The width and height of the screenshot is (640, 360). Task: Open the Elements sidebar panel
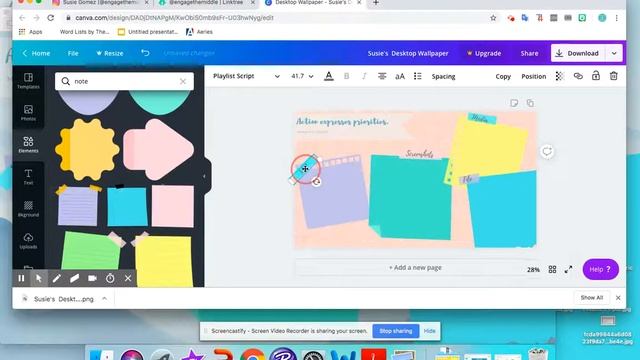tap(28, 144)
